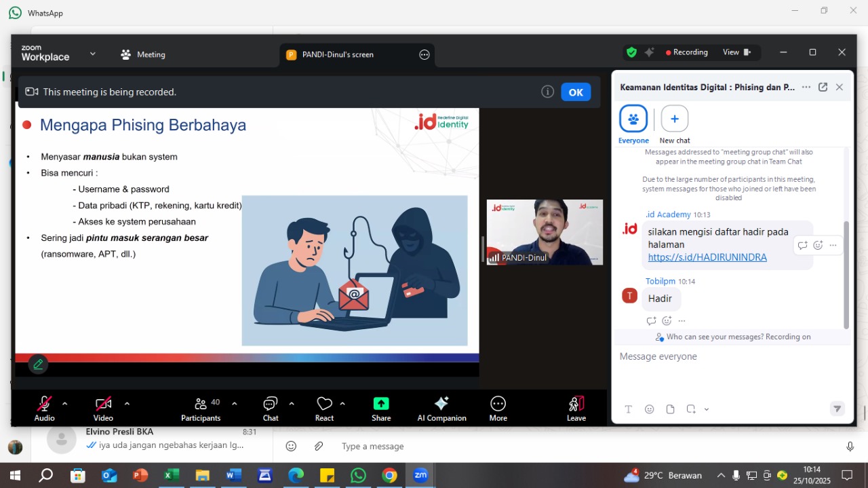Select the PANDI-Dinul's screen tab
Viewport: 868px width, 488px height.
[x=337, y=55]
